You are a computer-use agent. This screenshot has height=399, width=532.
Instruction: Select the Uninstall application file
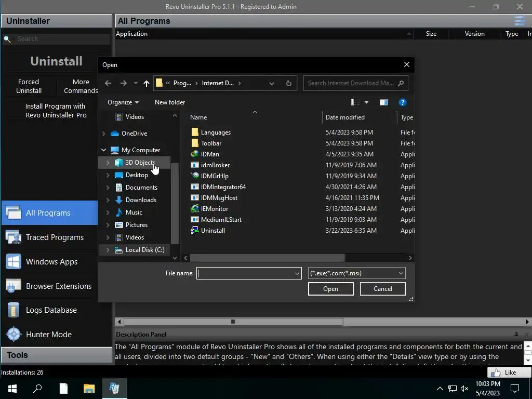[x=208, y=230]
